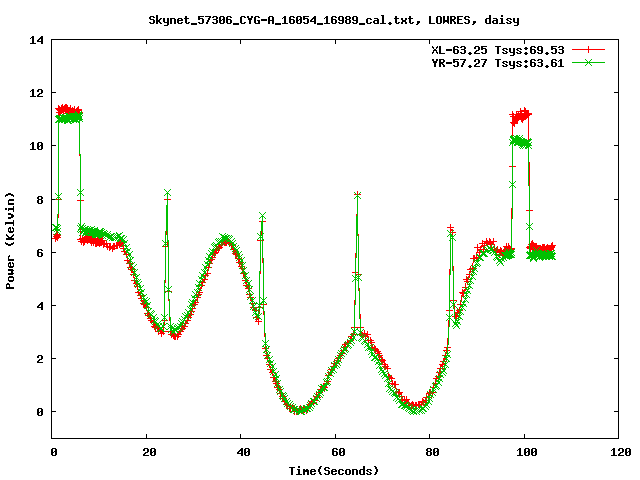This screenshot has height=480, width=640.
Task: Select the XL-63.25 Tsys:69.53 legend label
Action: 498,50
